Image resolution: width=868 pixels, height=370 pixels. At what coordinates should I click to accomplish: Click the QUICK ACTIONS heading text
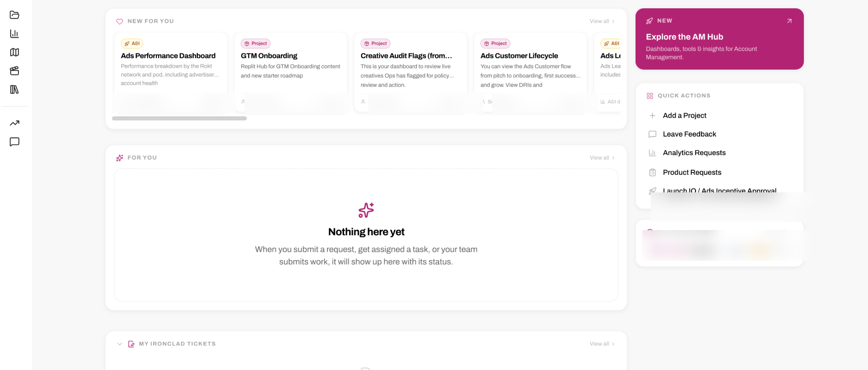[684, 96]
